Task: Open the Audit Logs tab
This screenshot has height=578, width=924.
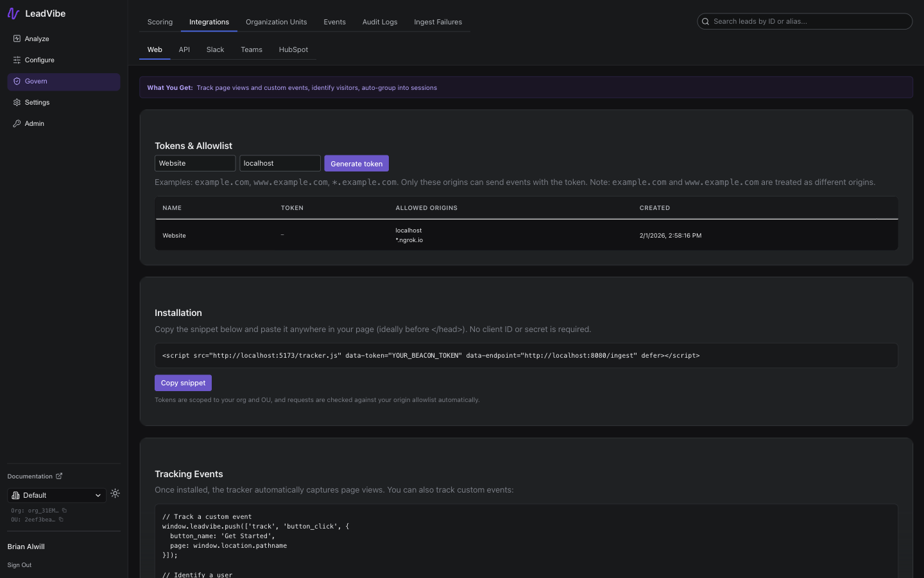Action: tap(380, 22)
